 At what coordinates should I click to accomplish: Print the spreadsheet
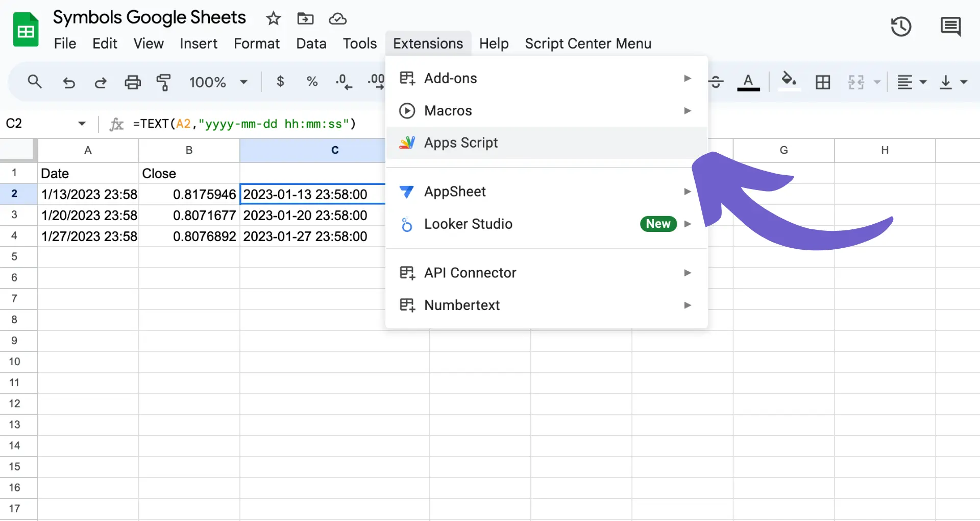click(133, 82)
